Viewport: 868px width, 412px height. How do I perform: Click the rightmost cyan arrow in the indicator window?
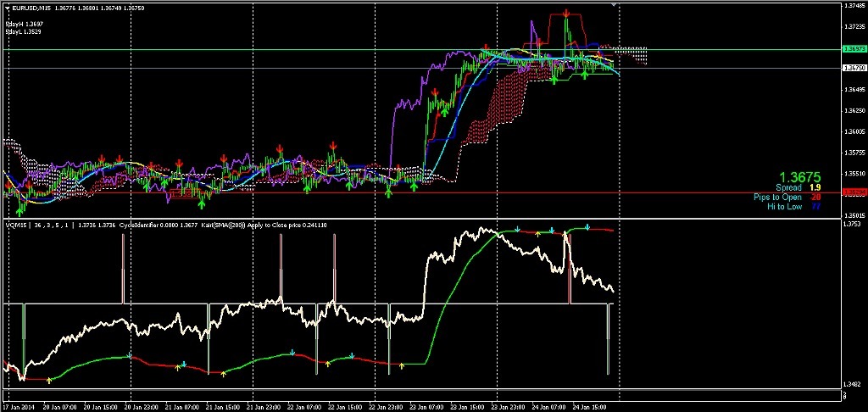tap(589, 227)
